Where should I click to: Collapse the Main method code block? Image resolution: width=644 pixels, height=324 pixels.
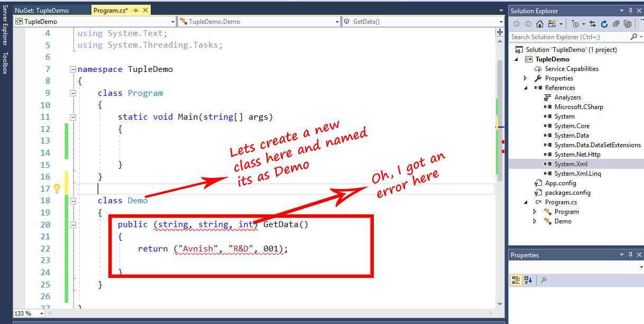[x=73, y=117]
